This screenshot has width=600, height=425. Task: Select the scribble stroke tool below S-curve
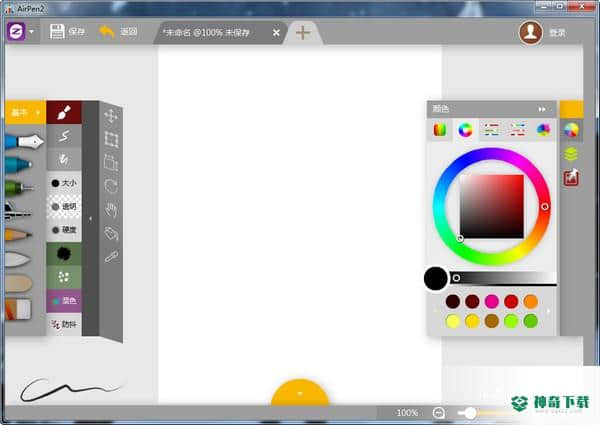64,159
